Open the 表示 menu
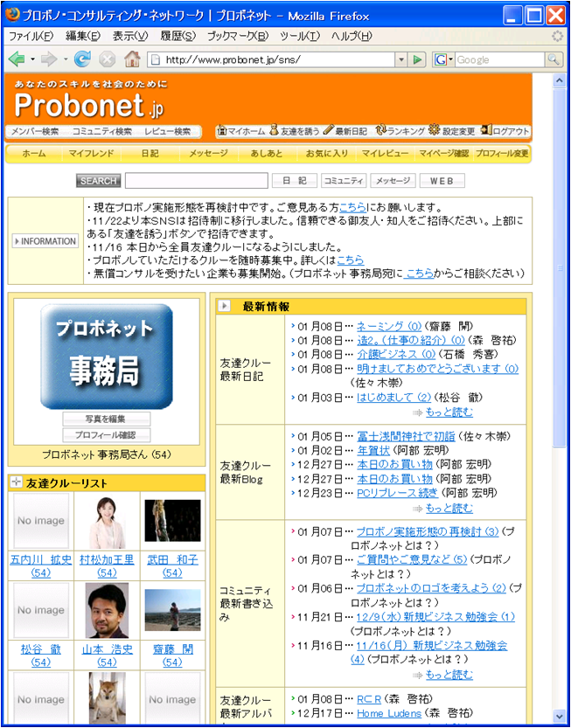 point(130,36)
